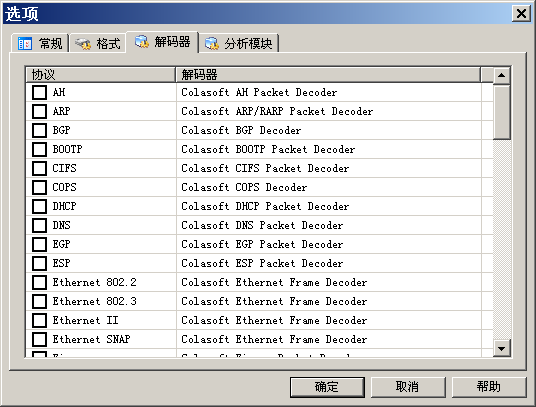Toggle the Ethernet SNAP checkbox
The image size is (536, 407).
(x=39, y=339)
